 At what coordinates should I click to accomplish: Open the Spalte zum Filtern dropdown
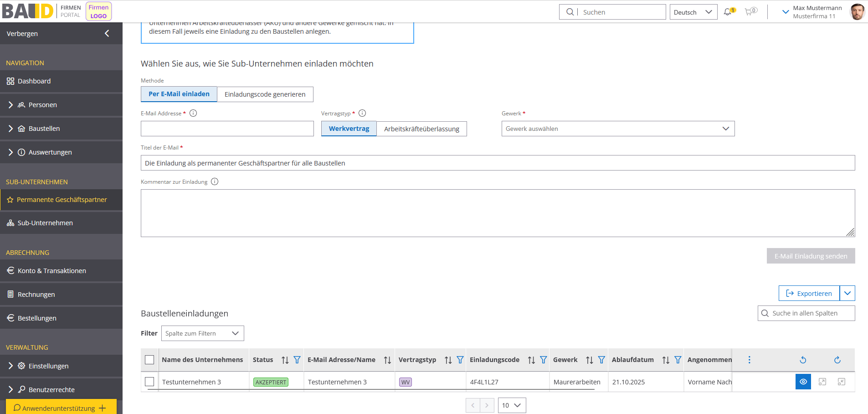202,333
